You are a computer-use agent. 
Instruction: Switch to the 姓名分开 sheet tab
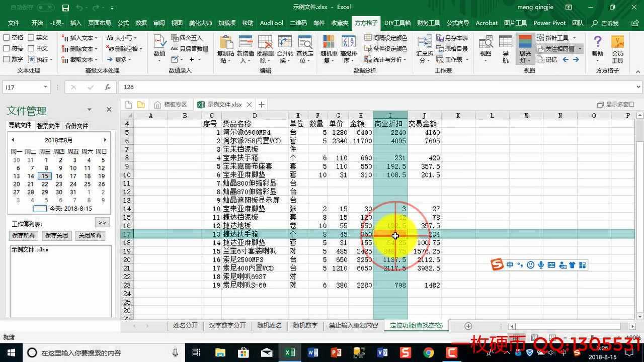tap(185, 325)
